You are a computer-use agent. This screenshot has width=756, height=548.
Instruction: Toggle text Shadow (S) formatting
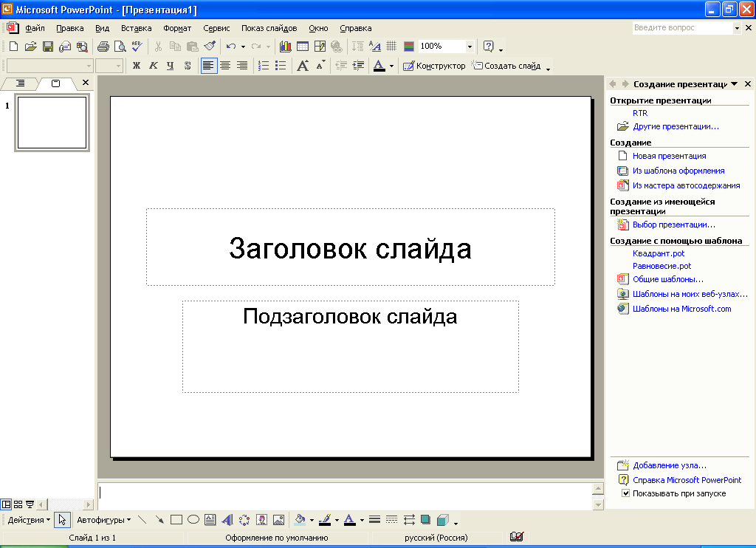[x=188, y=66]
